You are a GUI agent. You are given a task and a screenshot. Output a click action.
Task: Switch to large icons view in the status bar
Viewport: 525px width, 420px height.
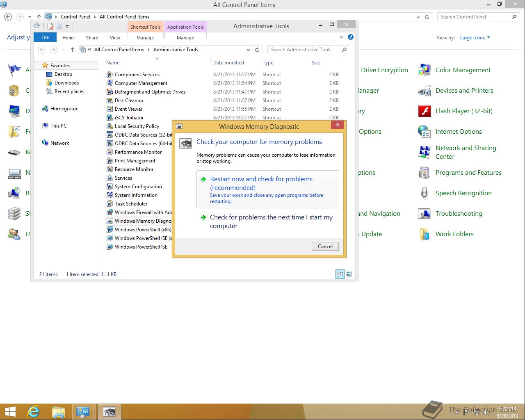349,274
